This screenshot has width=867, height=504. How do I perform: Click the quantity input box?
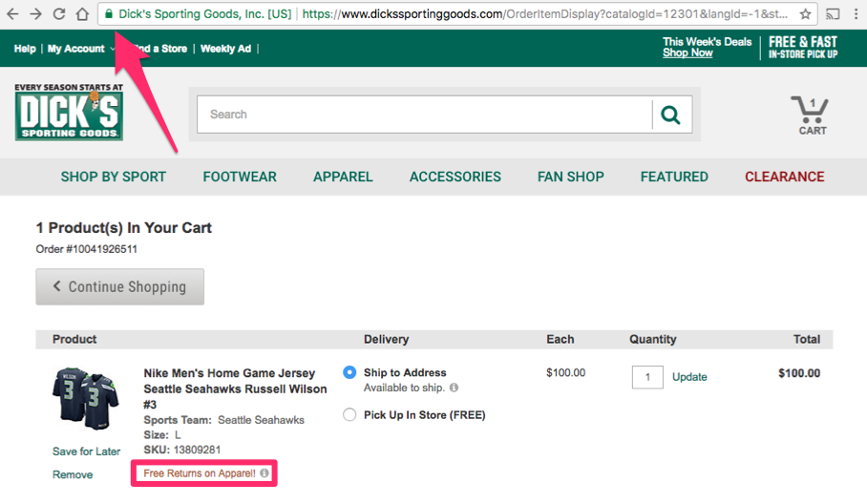647,377
